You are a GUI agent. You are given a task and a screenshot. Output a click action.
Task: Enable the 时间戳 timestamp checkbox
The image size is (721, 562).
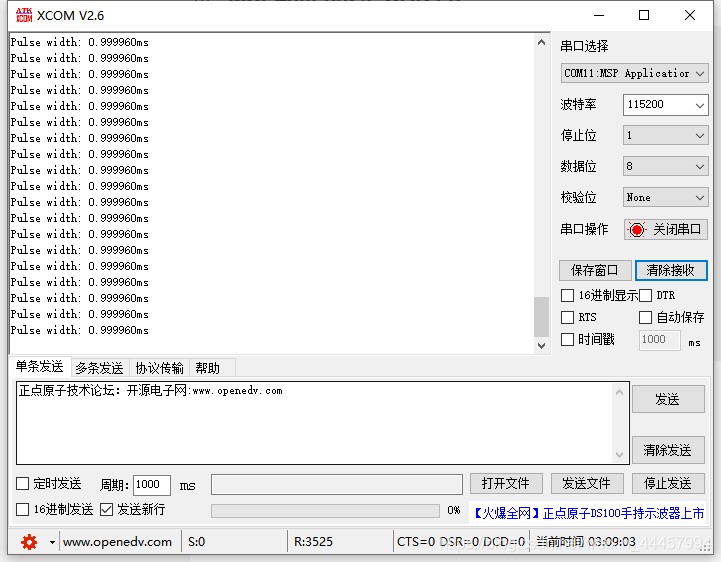click(x=567, y=339)
